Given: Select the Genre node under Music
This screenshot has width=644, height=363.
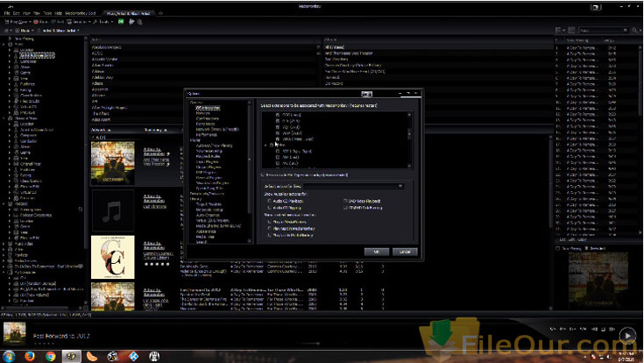Looking at the screenshot, I should click(x=25, y=73).
